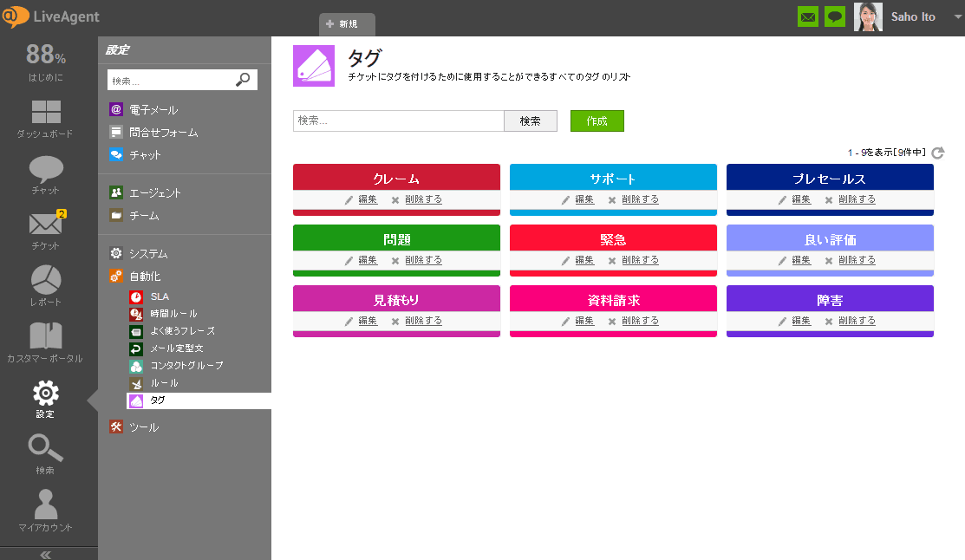Delete the 見積もり tag

(423, 321)
